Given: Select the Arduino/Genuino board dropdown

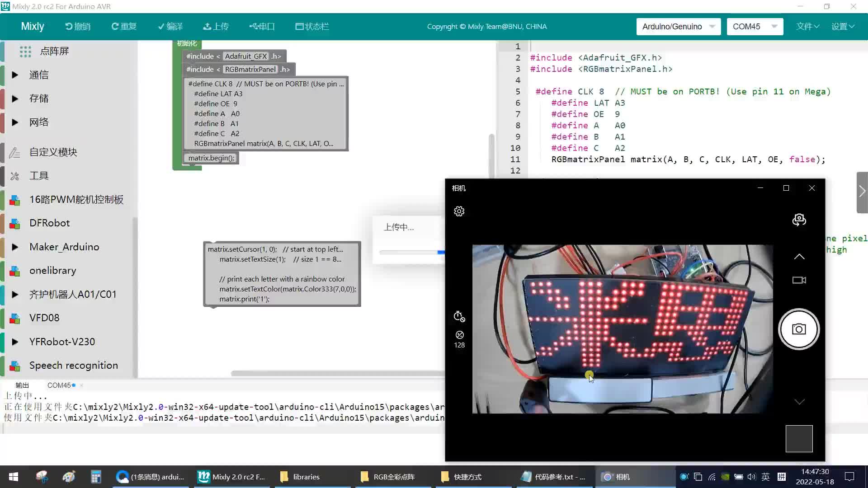Looking at the screenshot, I should [x=679, y=26].
